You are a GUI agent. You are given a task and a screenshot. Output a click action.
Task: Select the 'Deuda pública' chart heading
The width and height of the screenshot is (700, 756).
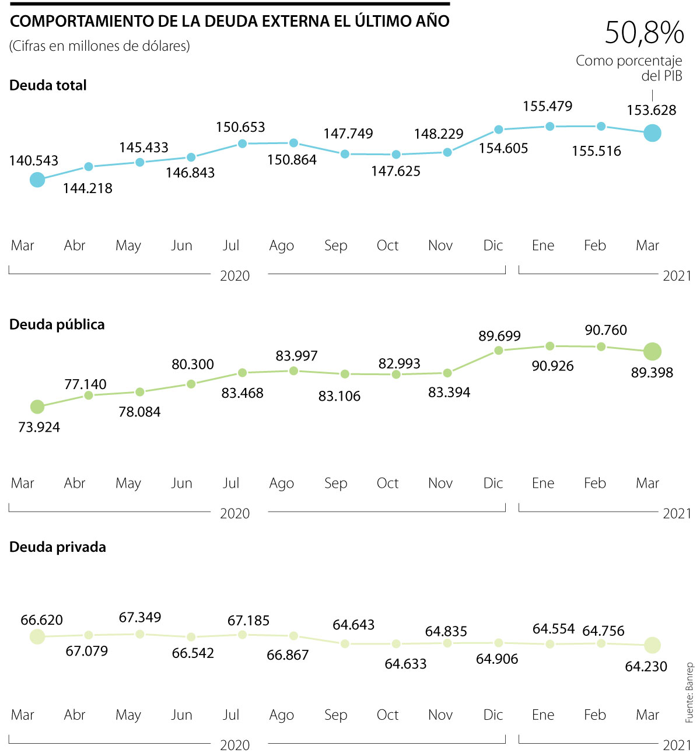(x=57, y=324)
